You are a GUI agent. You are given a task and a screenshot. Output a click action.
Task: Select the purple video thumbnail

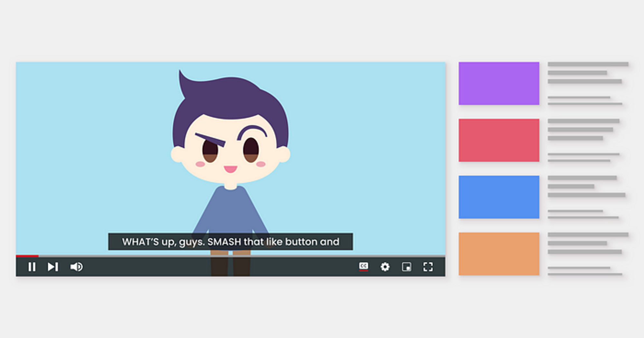(x=499, y=83)
